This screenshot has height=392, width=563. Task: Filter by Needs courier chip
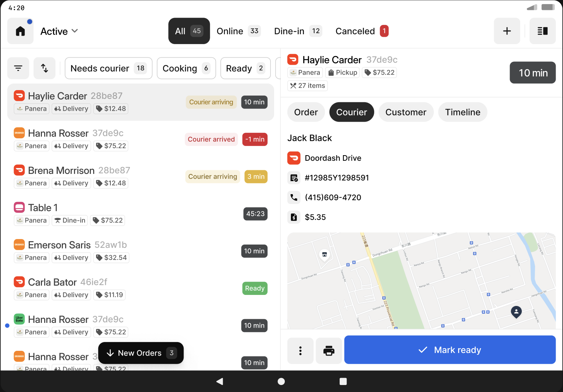[109, 68]
